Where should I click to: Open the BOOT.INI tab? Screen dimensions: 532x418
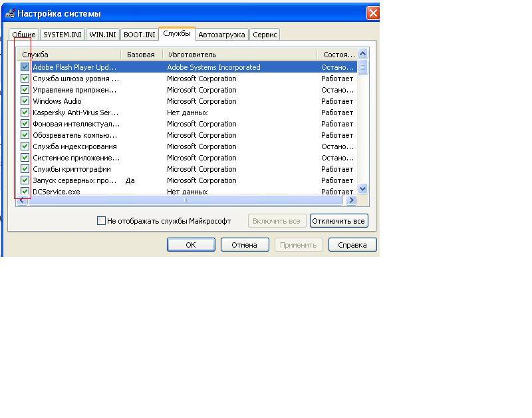point(140,35)
